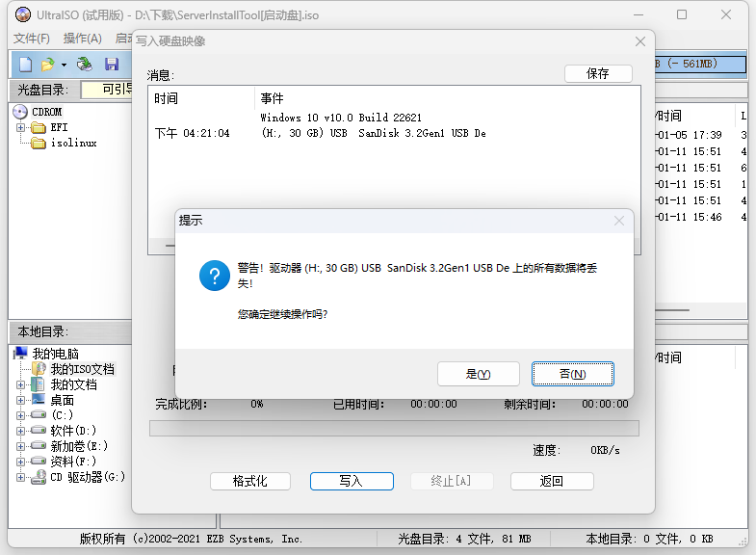Expand the EFI folder
This screenshot has width=756, height=555.
(20, 128)
